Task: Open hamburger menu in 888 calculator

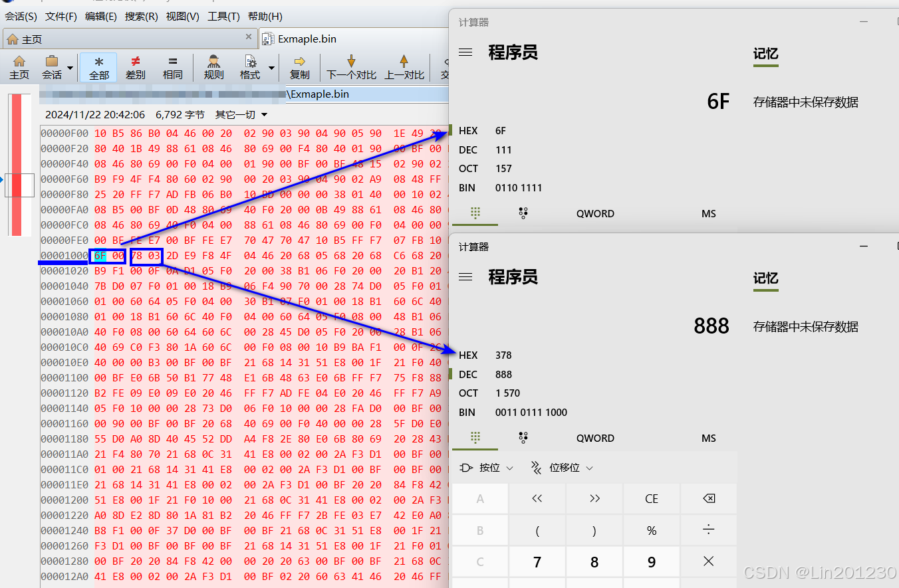Action: [x=465, y=276]
